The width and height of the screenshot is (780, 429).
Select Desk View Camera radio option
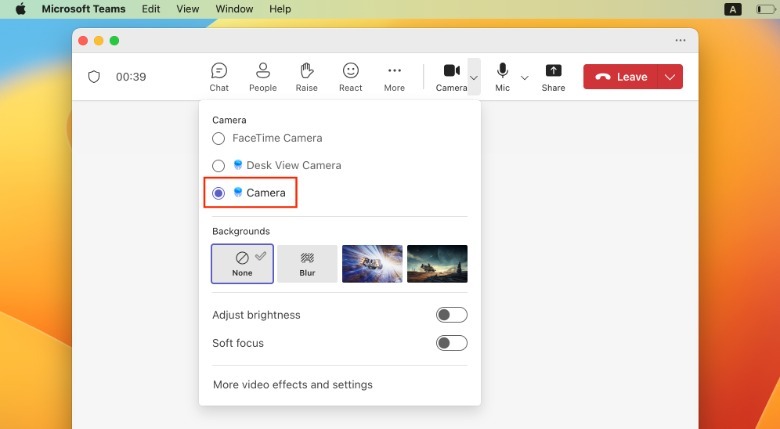(219, 166)
